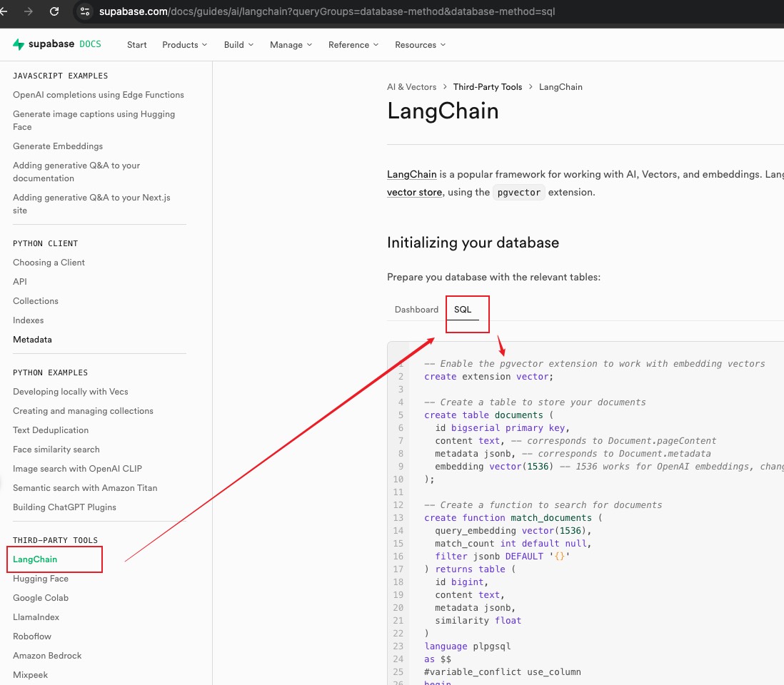Expand the Products dropdown menu
The width and height of the screenshot is (784, 685).
point(184,45)
